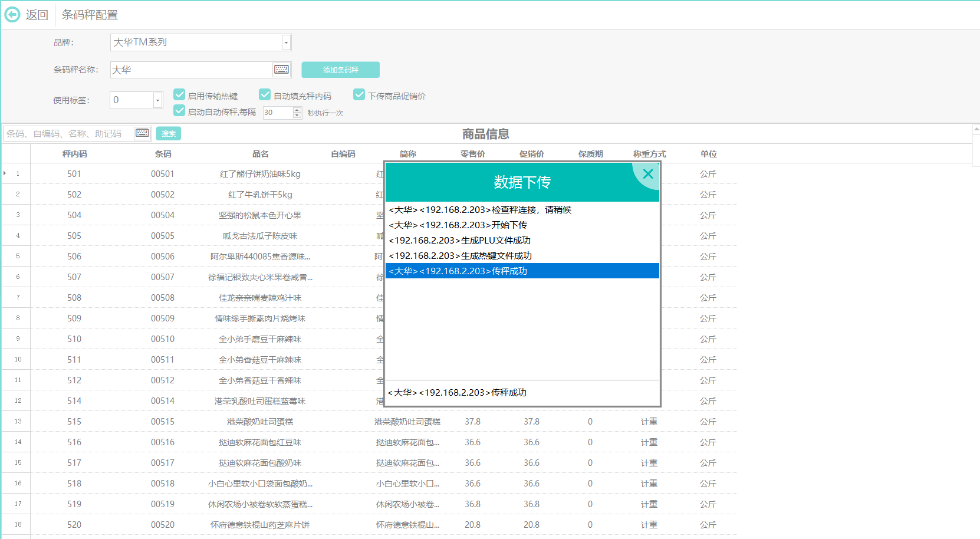The width and height of the screenshot is (980, 539).
Task: Select log line 开始下传
Action: click(522, 225)
